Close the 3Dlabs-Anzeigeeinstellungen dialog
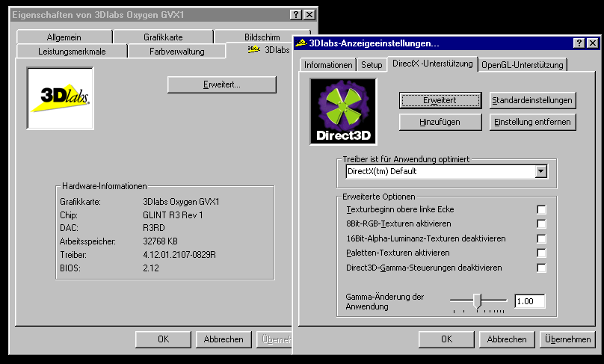This screenshot has width=604, height=364. [593, 43]
